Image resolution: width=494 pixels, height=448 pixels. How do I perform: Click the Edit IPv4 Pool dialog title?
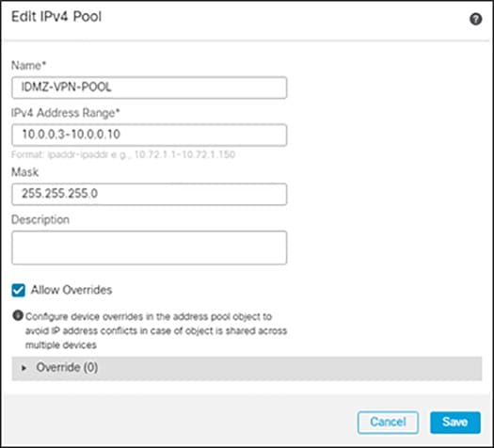pos(56,17)
